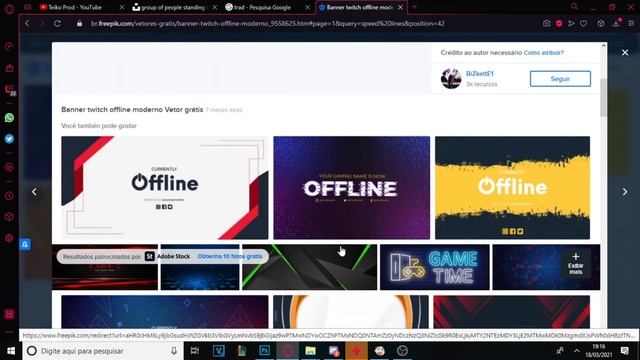Open Twitch sidebar icon with 22 badge

pyautogui.click(x=9, y=89)
